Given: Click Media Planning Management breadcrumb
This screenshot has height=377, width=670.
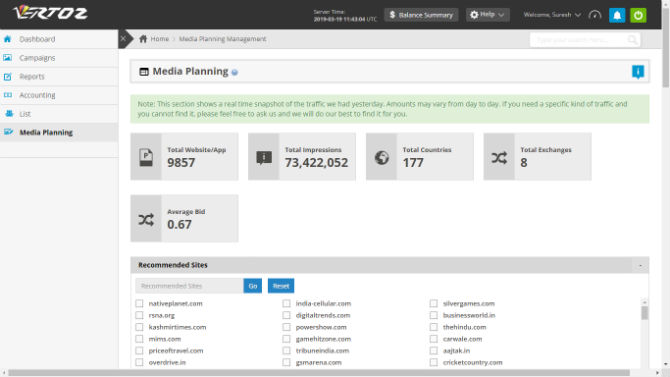Looking at the screenshot, I should (x=222, y=39).
